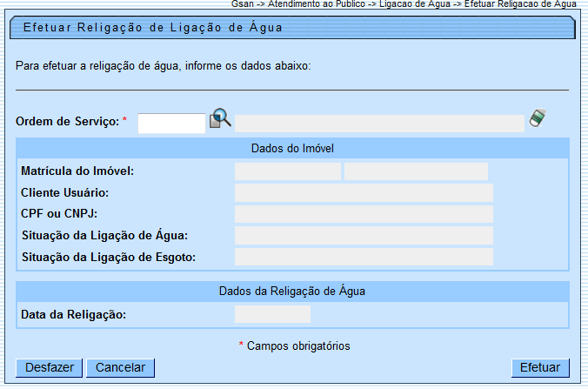Select the Situação da Ligação de Água field

364,235
